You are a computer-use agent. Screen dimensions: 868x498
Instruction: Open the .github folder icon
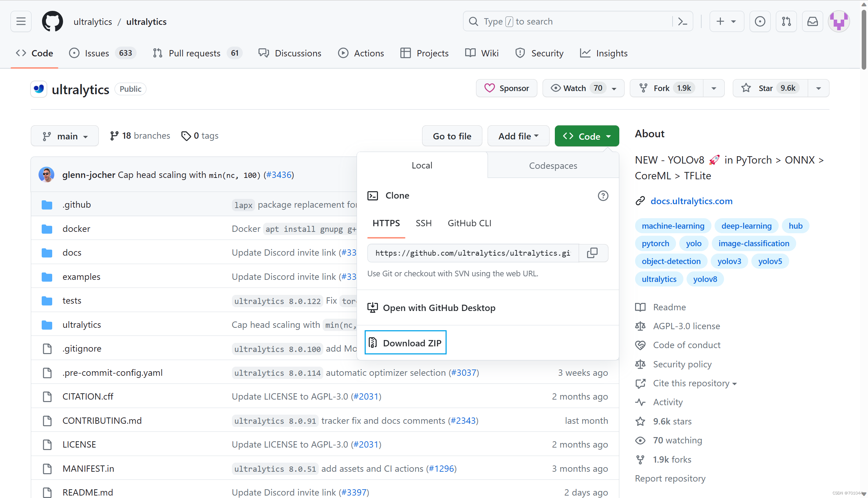coord(47,205)
